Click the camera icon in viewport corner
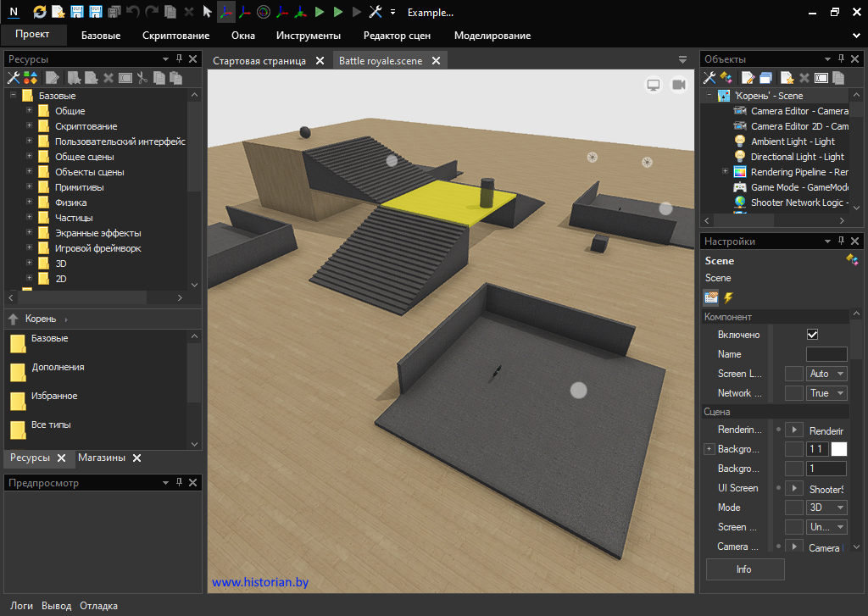 click(679, 85)
